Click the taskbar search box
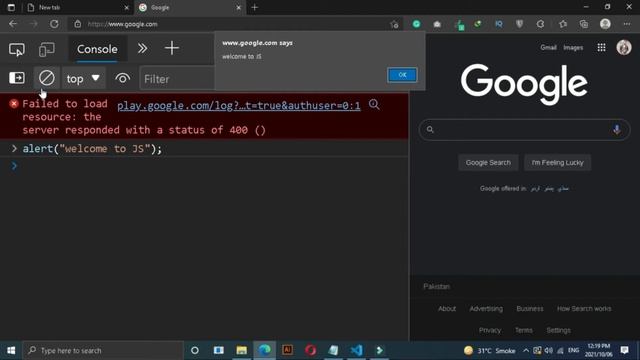Screen dimensions: 640x360 (x=103, y=350)
